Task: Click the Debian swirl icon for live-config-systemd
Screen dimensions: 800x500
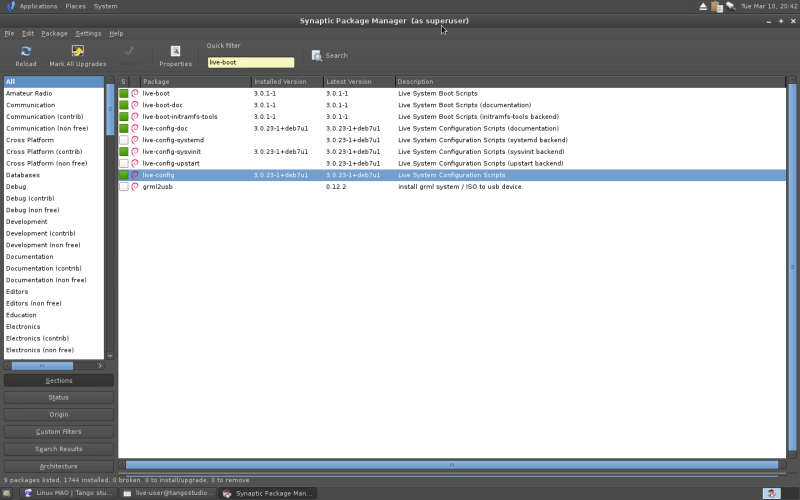Action: [135, 140]
